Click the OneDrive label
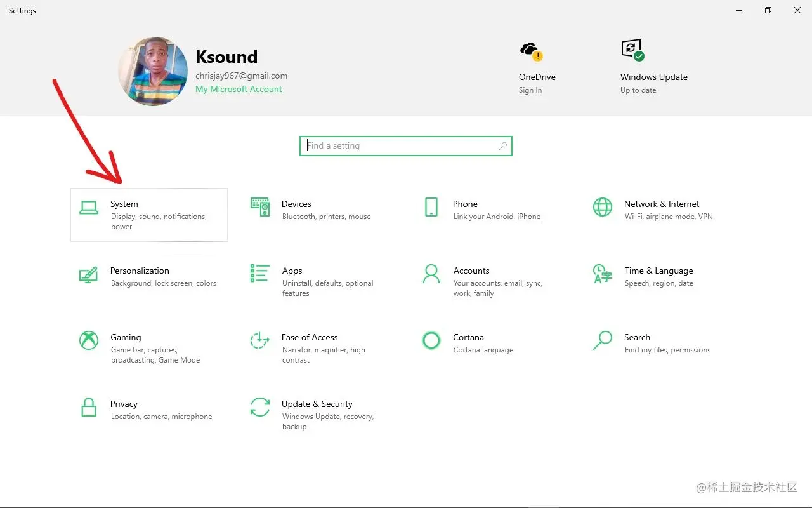The height and width of the screenshot is (508, 812). [537, 77]
